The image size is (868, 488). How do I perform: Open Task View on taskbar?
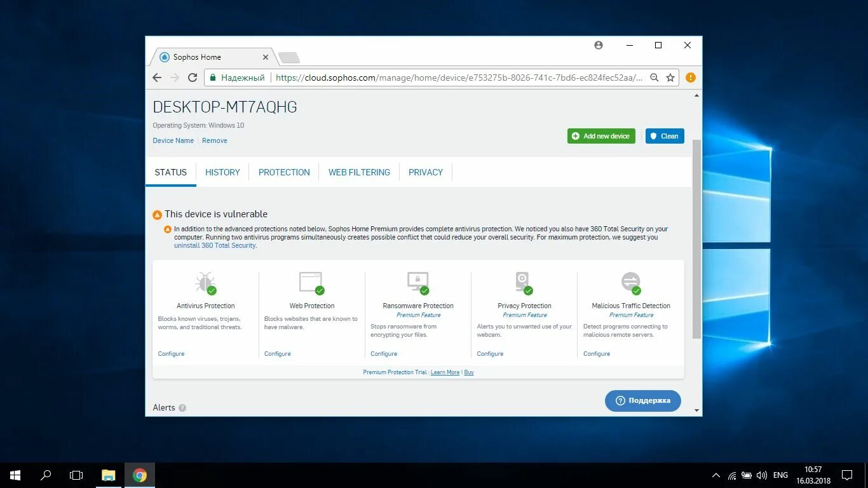click(x=76, y=475)
